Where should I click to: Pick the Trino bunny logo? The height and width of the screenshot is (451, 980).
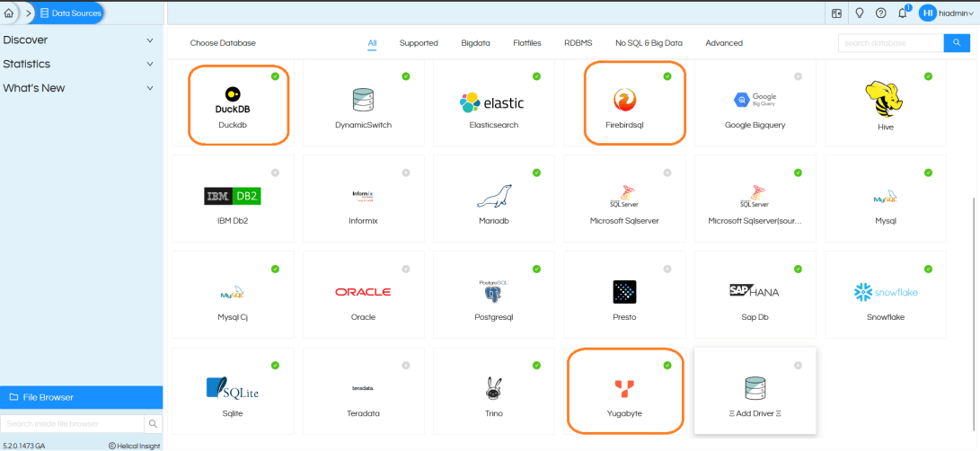click(x=494, y=388)
